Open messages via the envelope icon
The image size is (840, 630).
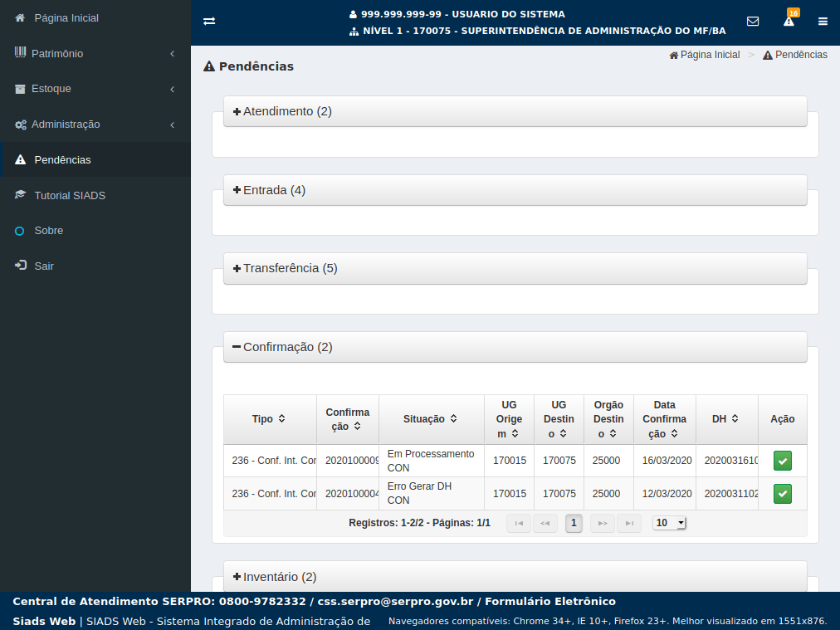point(753,22)
